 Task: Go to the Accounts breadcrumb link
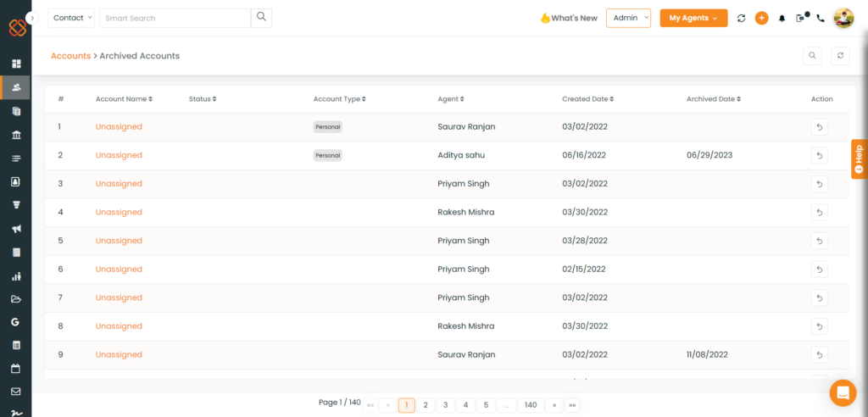tap(70, 56)
